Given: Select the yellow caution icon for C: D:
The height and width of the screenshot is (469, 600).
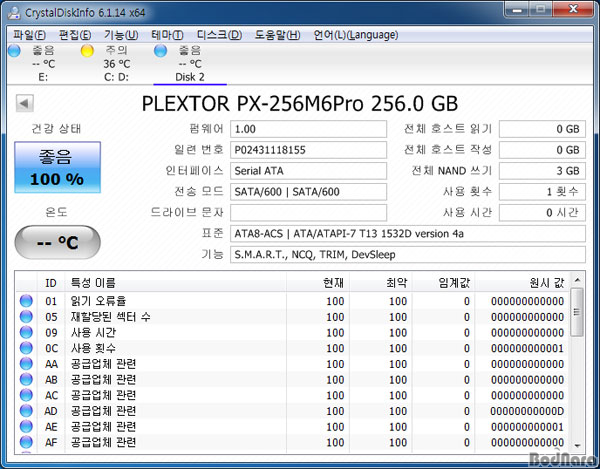Looking at the screenshot, I should [87, 50].
